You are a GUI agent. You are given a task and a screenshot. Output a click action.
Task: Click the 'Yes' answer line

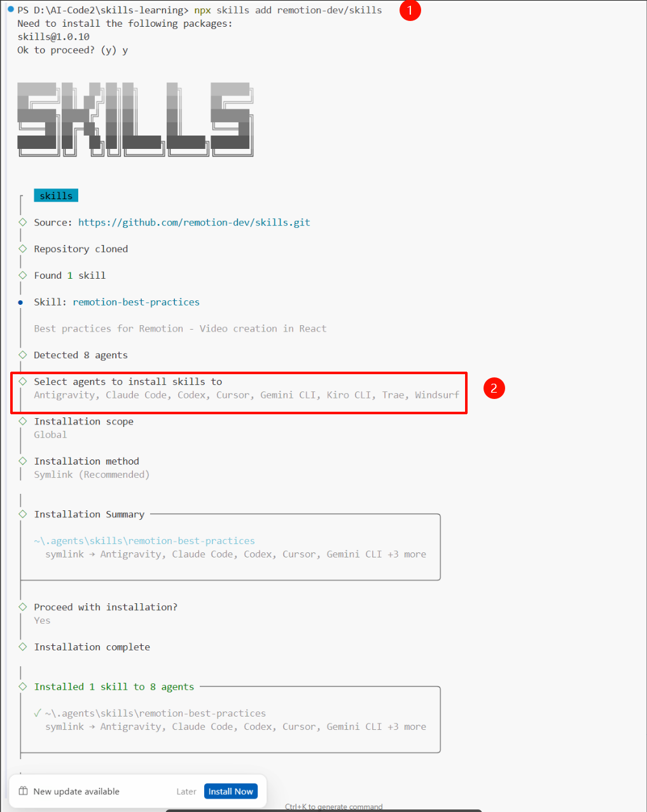point(42,620)
